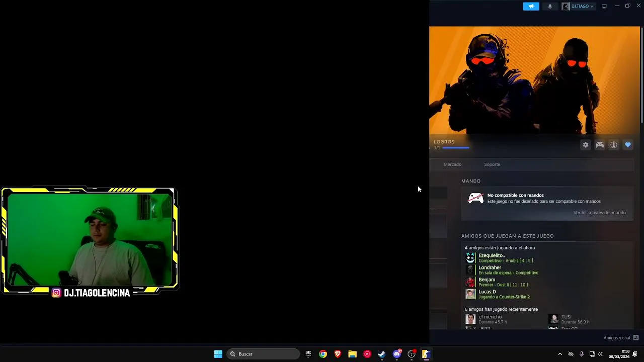Open Brave browser from taskbar
This screenshot has width=644, height=362.
click(338, 354)
